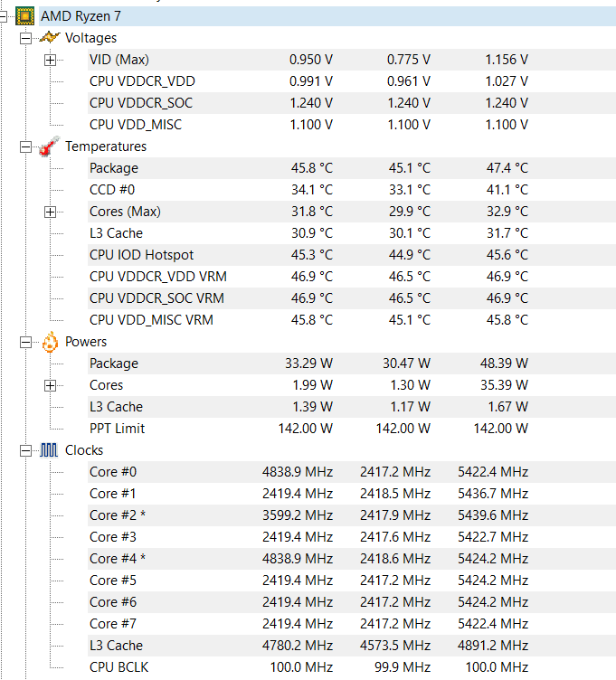Select the CPU VDDCR_VDD VRM row
This screenshot has height=680, width=616.
click(x=352, y=277)
